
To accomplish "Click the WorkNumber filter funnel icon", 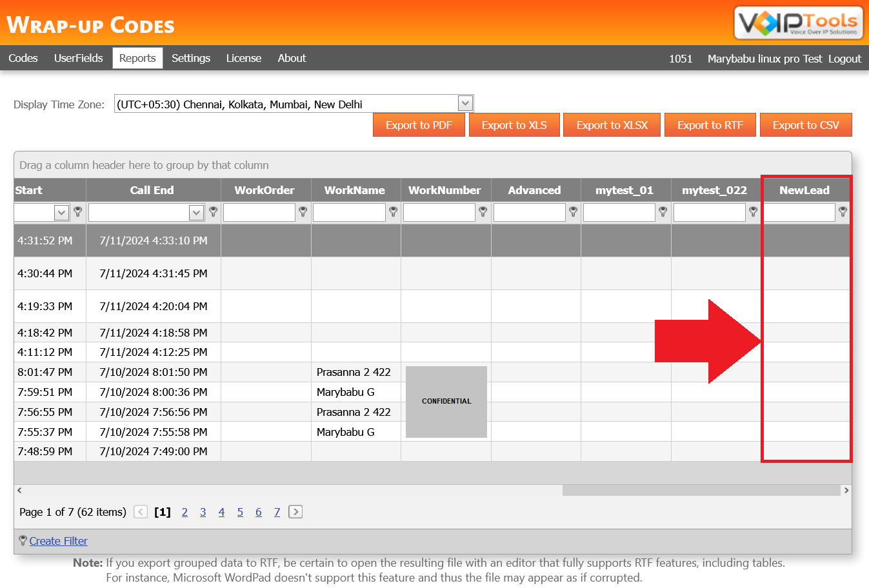I will pos(483,212).
